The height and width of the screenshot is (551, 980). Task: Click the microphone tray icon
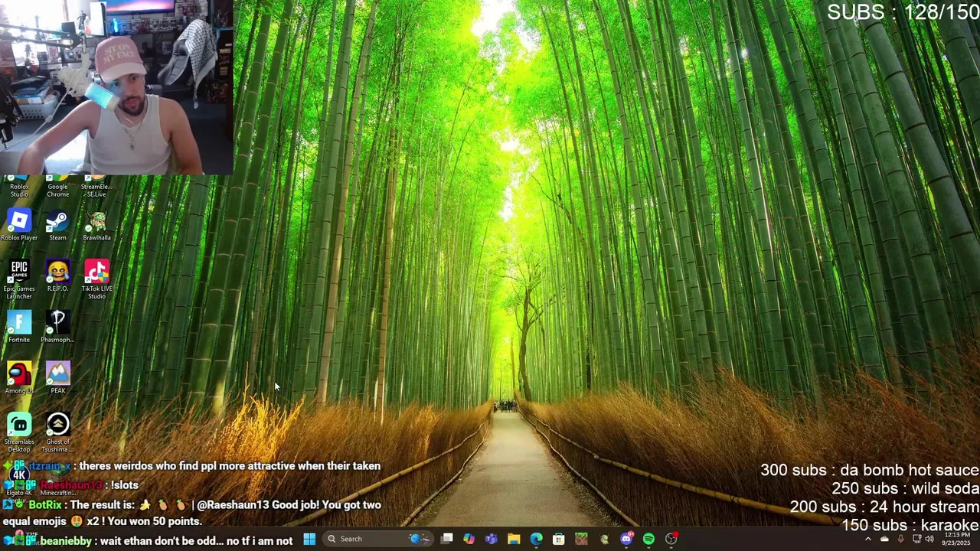(900, 539)
